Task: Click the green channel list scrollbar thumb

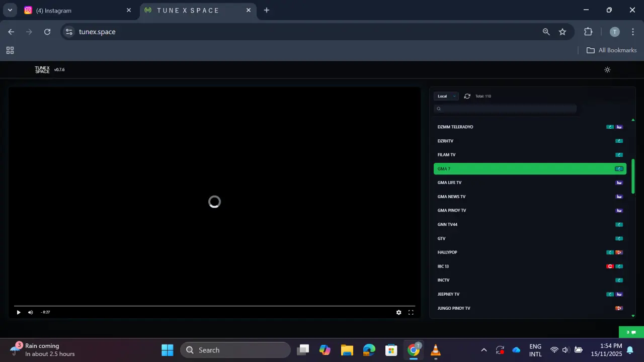Action: pyautogui.click(x=633, y=176)
